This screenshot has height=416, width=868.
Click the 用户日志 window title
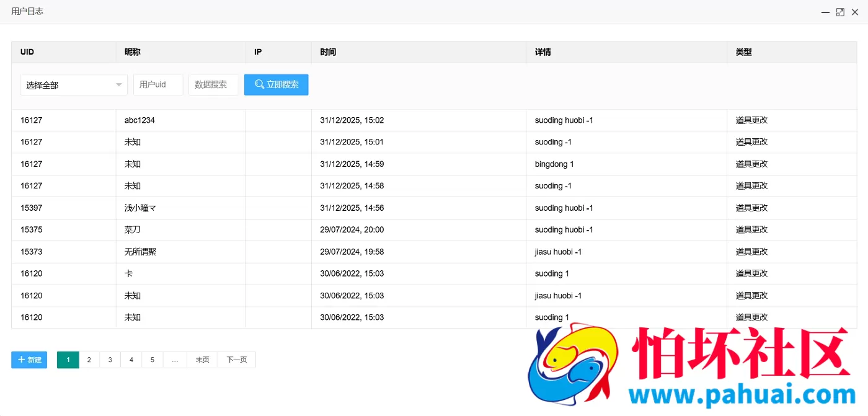pos(27,11)
